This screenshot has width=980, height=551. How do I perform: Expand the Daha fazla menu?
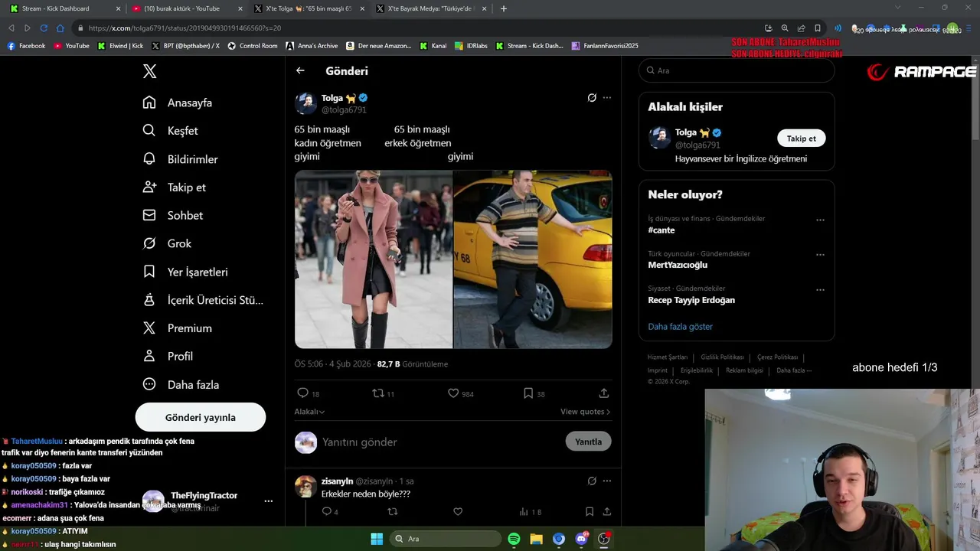point(181,385)
